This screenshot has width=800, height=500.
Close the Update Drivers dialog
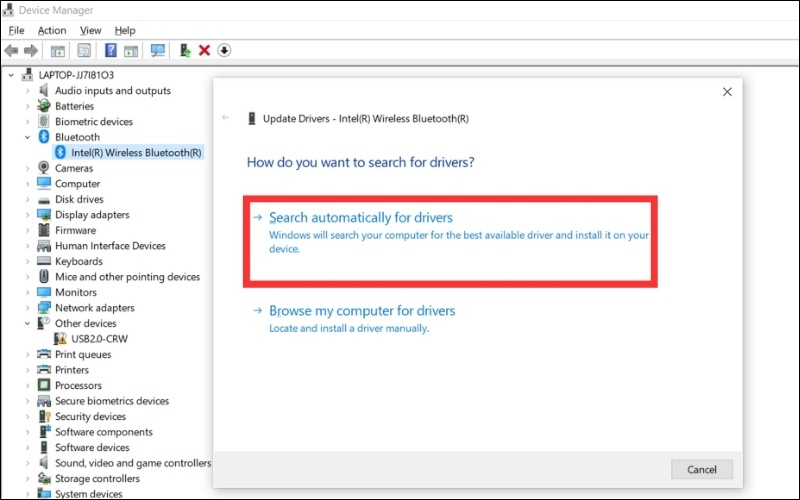coord(727,92)
